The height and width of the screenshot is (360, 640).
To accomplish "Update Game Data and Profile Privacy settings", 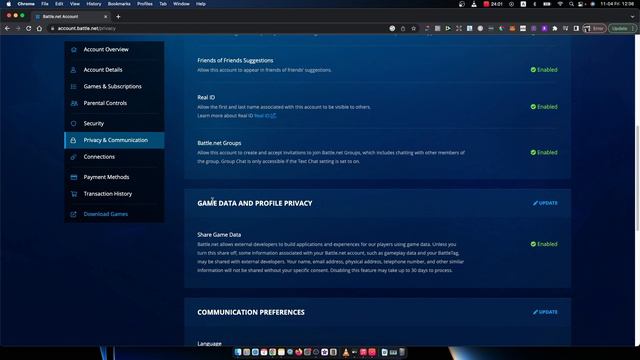I will coord(545,203).
